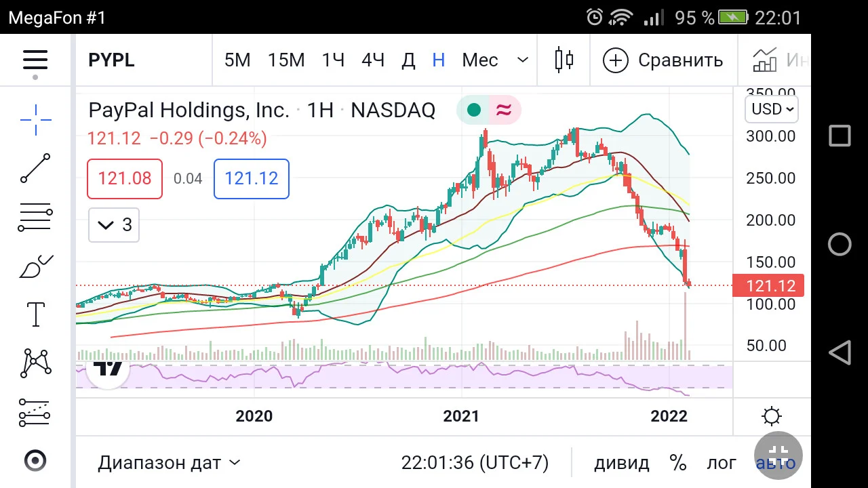Open the Диапазон дат date range menu
Image resolution: width=868 pixels, height=488 pixels.
pyautogui.click(x=169, y=463)
